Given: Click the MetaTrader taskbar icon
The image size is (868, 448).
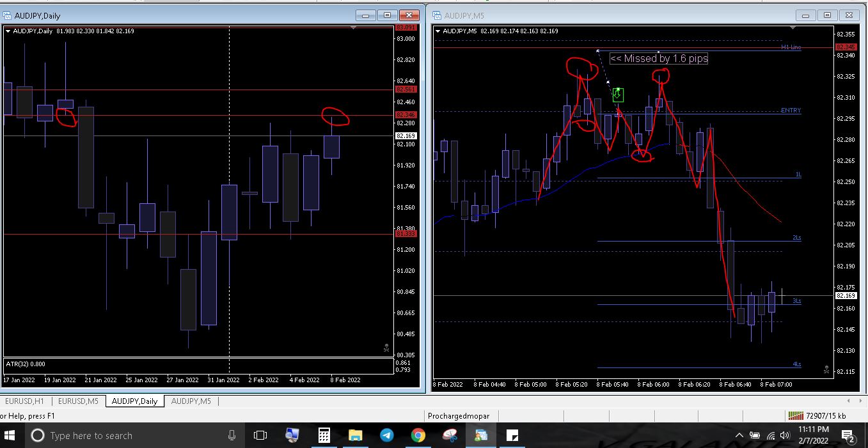Looking at the screenshot, I should (481, 436).
